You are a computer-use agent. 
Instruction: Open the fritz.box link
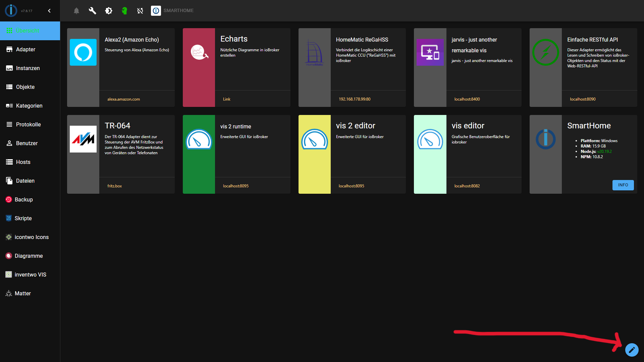point(114,186)
